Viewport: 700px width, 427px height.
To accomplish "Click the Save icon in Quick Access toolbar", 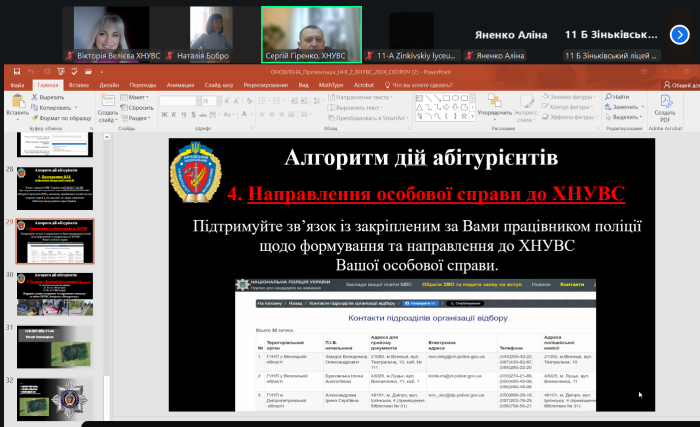I will pyautogui.click(x=17, y=71).
